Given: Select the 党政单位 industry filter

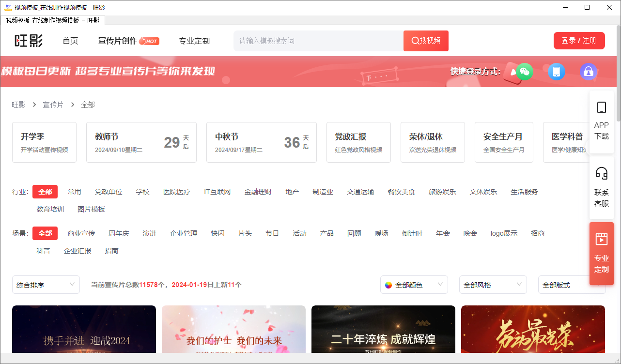Looking at the screenshot, I should (109, 191).
